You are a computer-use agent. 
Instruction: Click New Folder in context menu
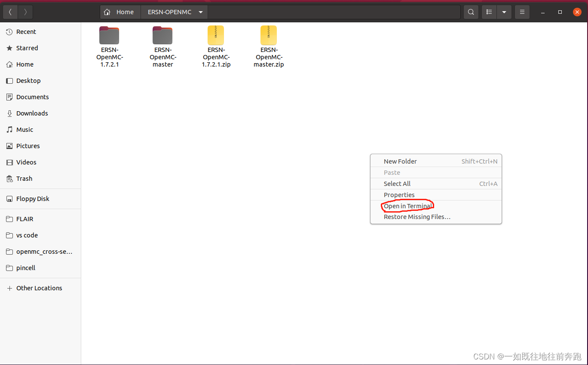[x=400, y=161]
